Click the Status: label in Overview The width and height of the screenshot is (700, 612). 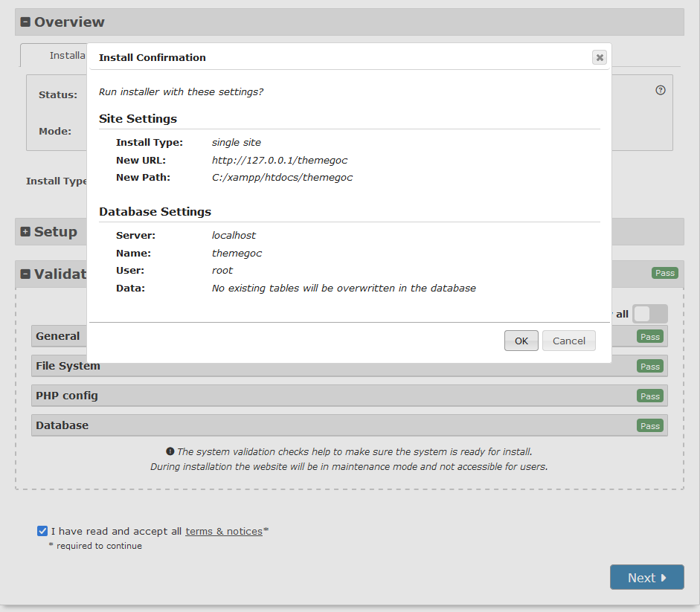(x=57, y=94)
